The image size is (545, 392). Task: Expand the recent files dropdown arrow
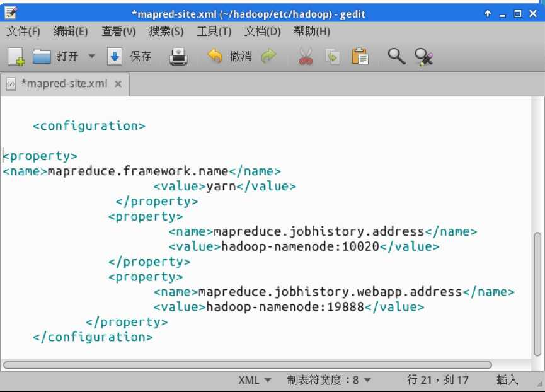click(91, 56)
